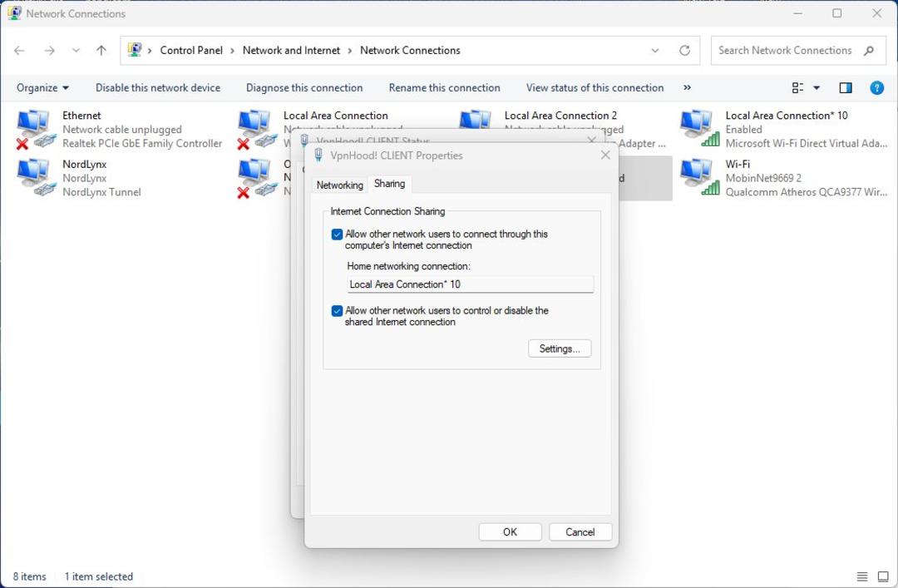Screen dimensions: 898x588
Task: Select the NordLynx adapter icon
Action: (x=36, y=178)
